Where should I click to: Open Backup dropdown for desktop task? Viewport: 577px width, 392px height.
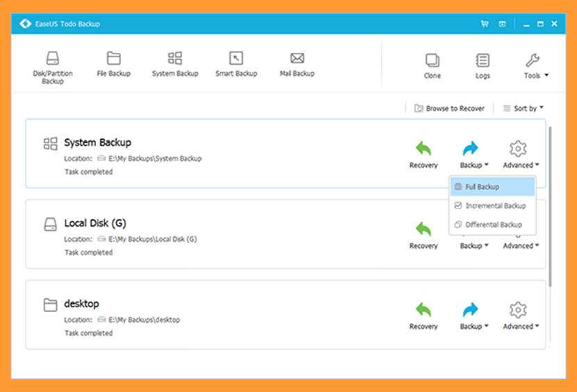[473, 315]
